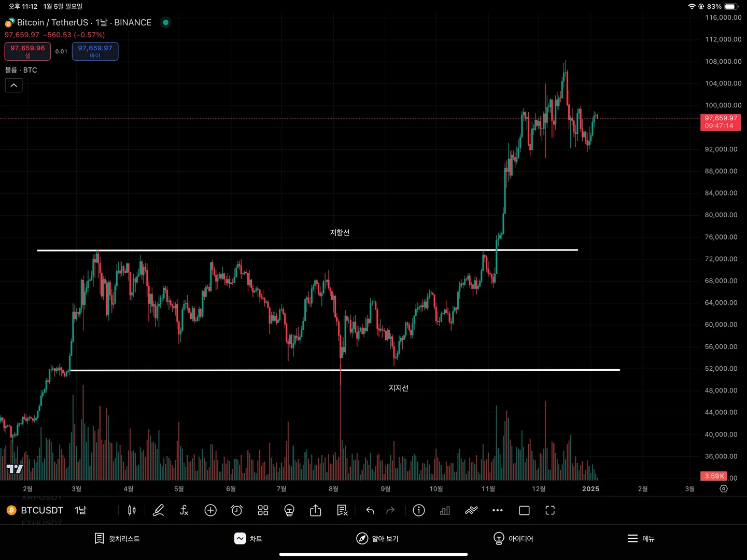This screenshot has width=747, height=560.
Task: Collapse the volume indicator legend chevron
Action: 14,86
